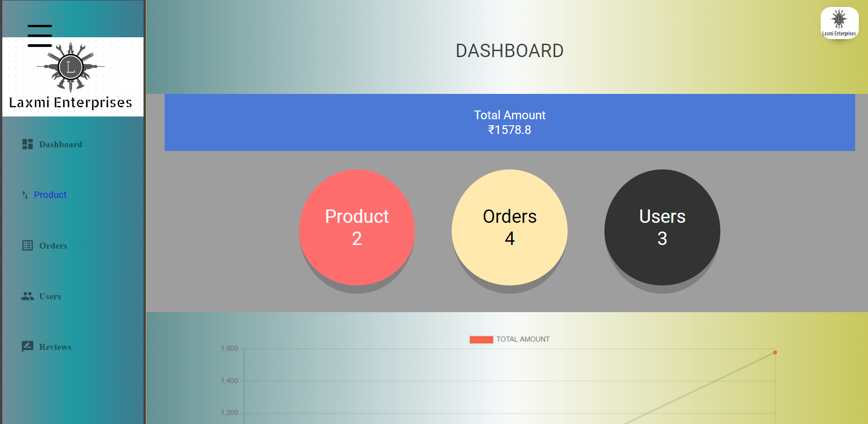This screenshot has height=424, width=868.
Task: Go to the Product page link
Action: point(50,195)
